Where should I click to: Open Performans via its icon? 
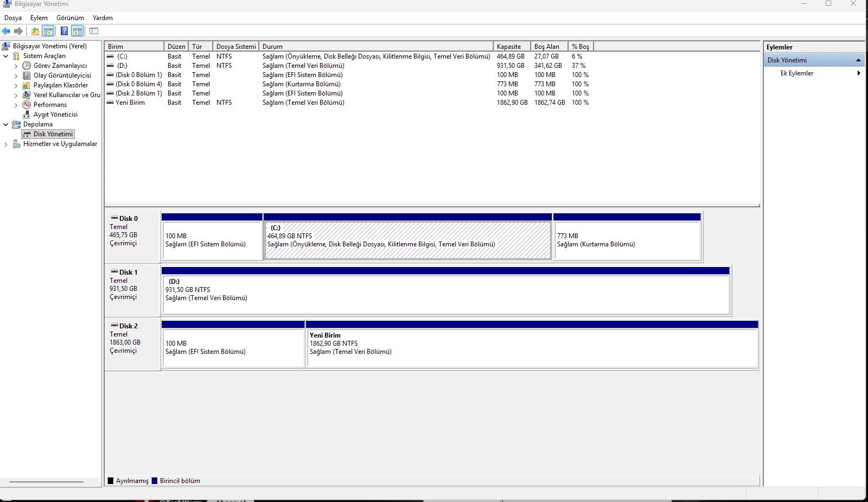(27, 105)
